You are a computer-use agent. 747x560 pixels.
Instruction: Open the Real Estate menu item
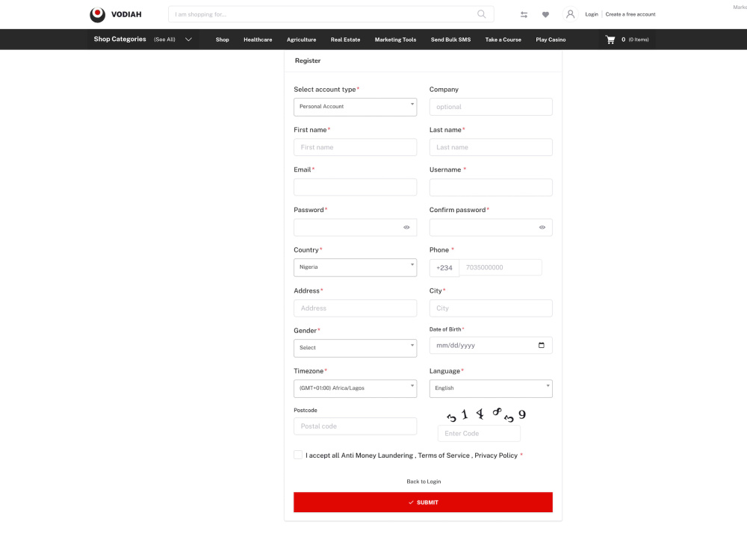[345, 40]
